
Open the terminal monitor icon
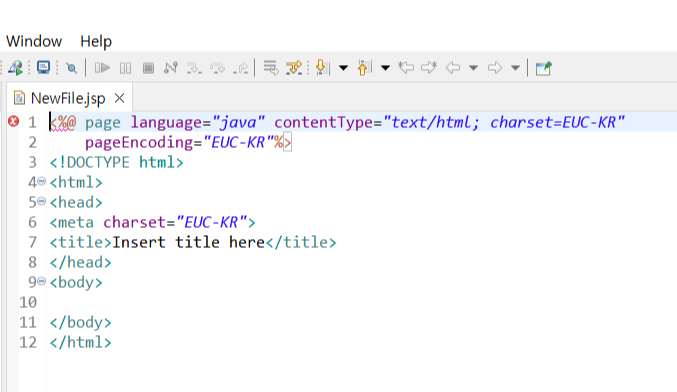coord(43,68)
